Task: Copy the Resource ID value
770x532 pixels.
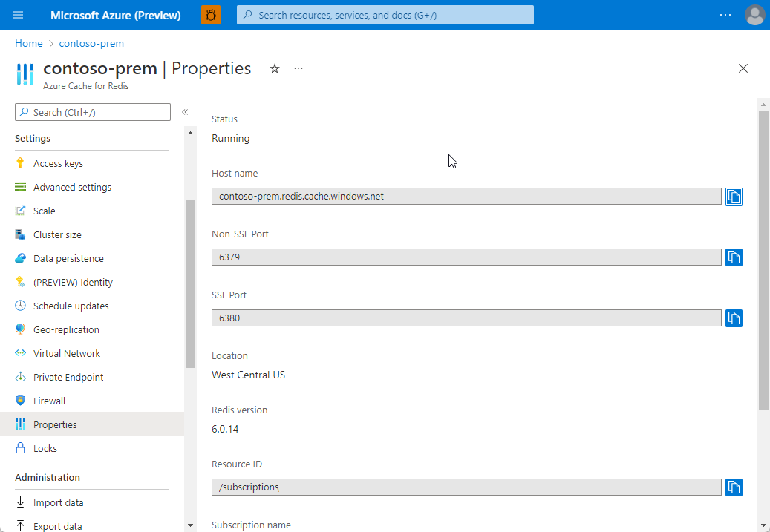Action: point(734,487)
